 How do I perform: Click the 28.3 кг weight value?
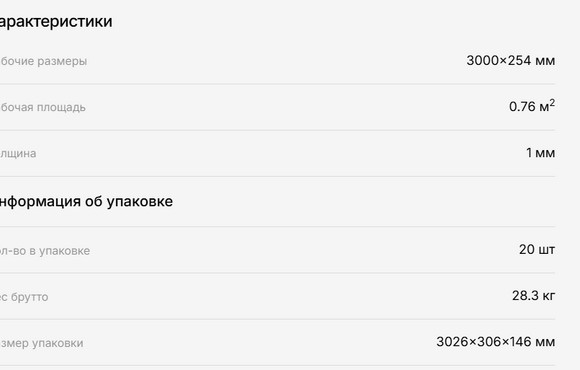click(x=533, y=296)
